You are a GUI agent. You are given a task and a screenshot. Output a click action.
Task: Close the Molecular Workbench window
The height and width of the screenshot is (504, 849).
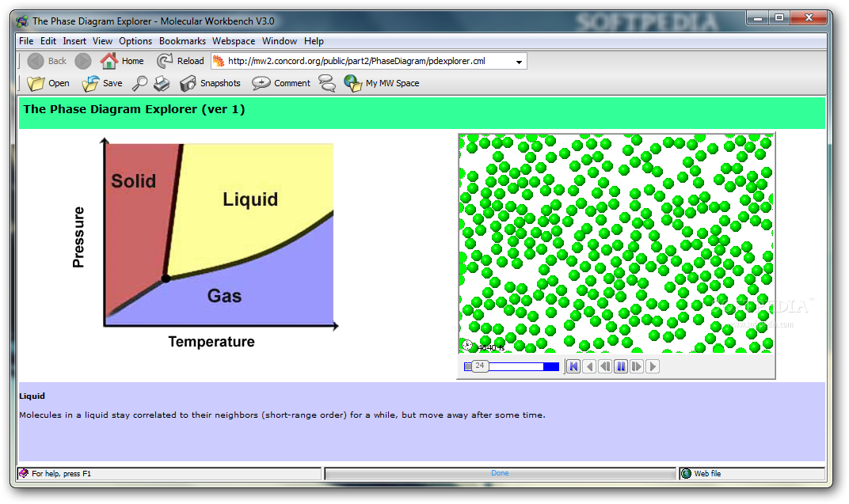[x=809, y=18]
